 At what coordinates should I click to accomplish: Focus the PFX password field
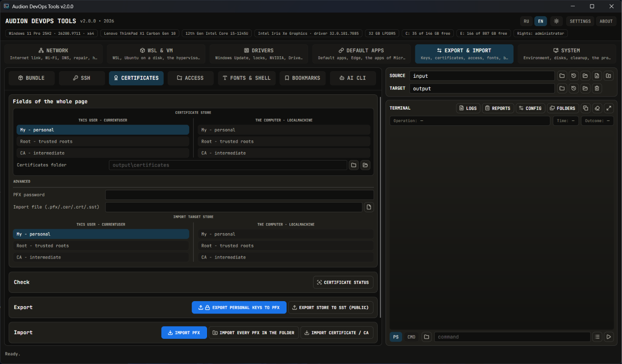click(x=239, y=195)
